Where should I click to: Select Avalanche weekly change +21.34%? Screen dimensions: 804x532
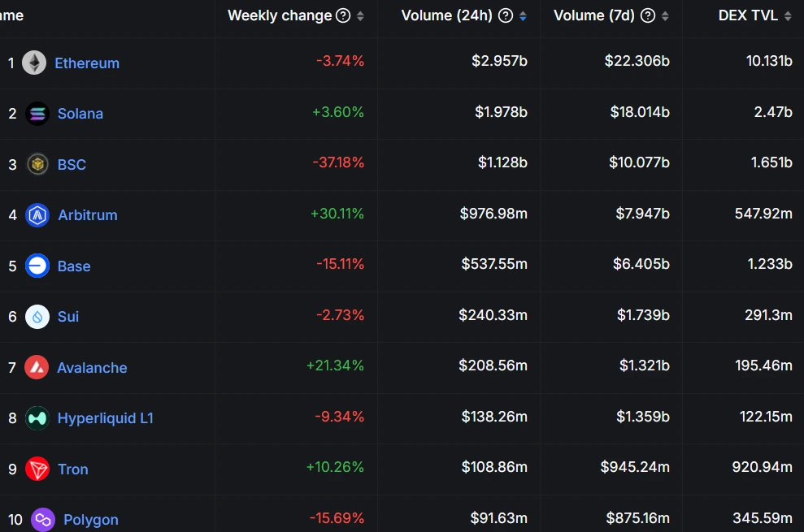pyautogui.click(x=336, y=365)
